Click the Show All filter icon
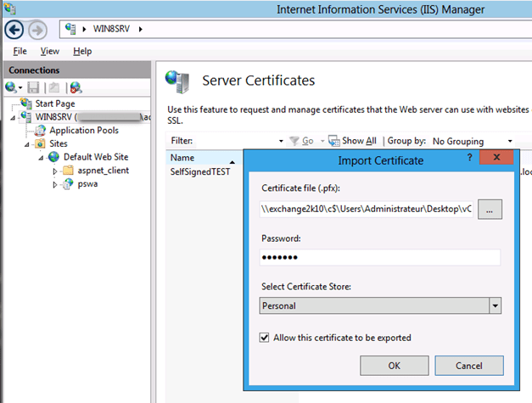Image resolution: width=532 pixels, height=403 pixels. click(333, 141)
